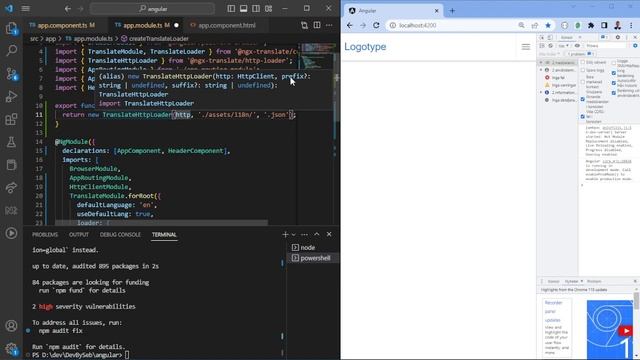The width and height of the screenshot is (640, 360).
Task: Open console settings gear in DevTools
Action: tap(635, 46)
